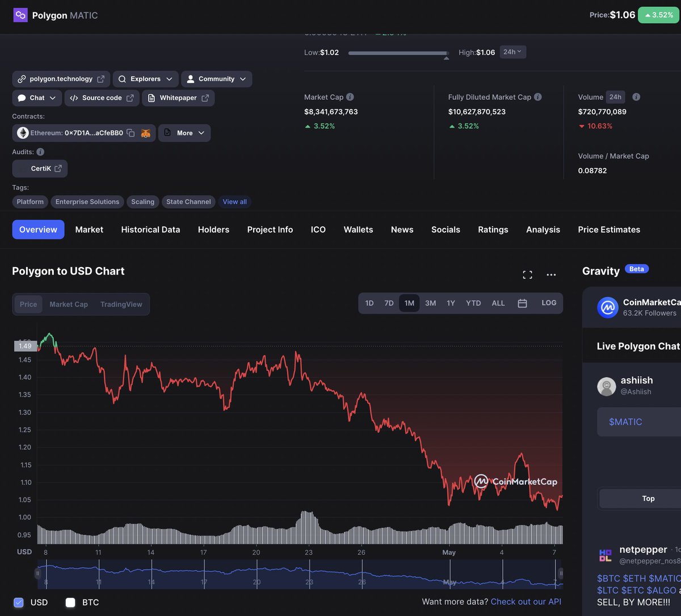The width and height of the screenshot is (681, 616).
Task: Open the Holders tab
Action: [x=213, y=230]
